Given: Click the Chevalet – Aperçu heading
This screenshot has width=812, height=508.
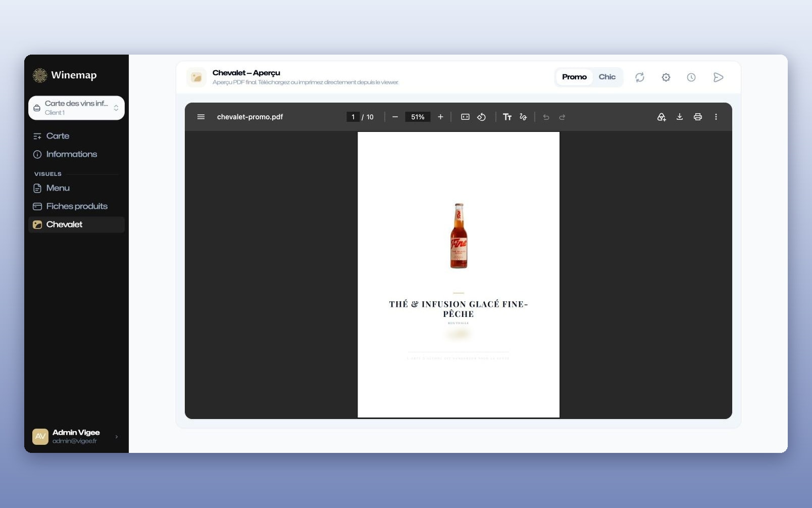Looking at the screenshot, I should (246, 73).
